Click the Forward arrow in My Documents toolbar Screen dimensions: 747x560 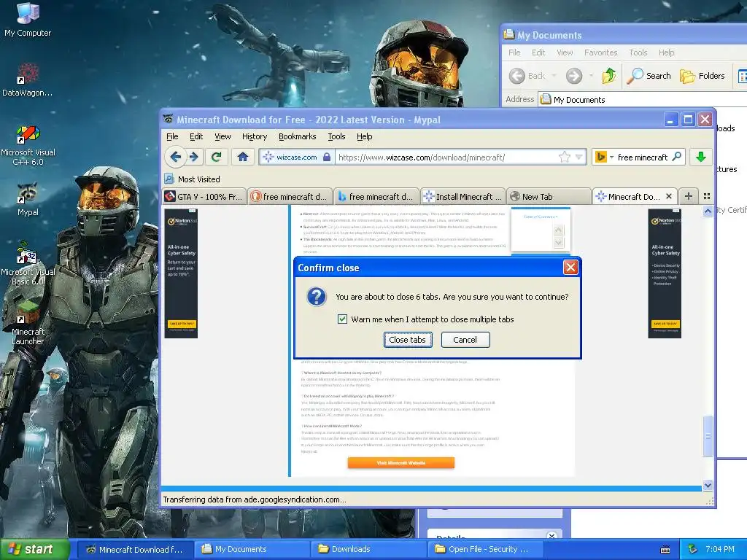pyautogui.click(x=573, y=75)
